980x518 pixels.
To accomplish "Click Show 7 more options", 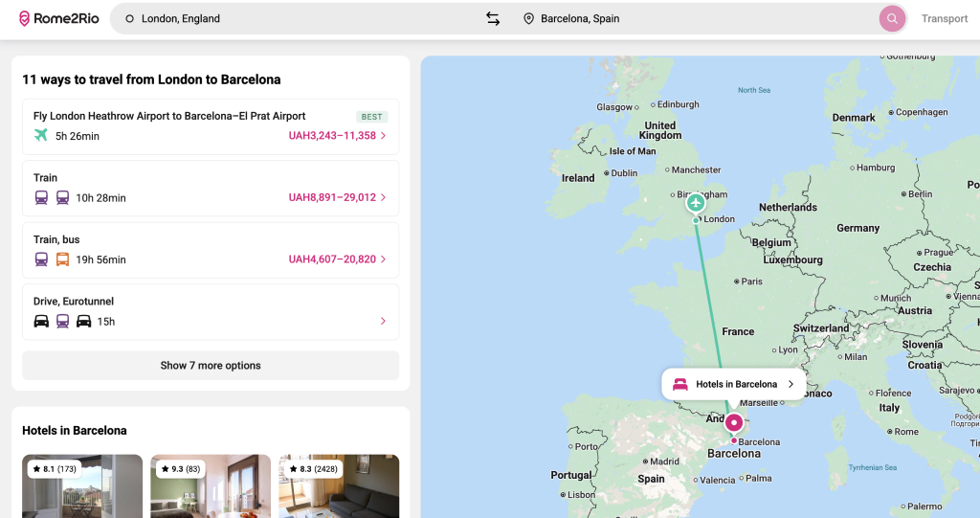I will [211, 366].
